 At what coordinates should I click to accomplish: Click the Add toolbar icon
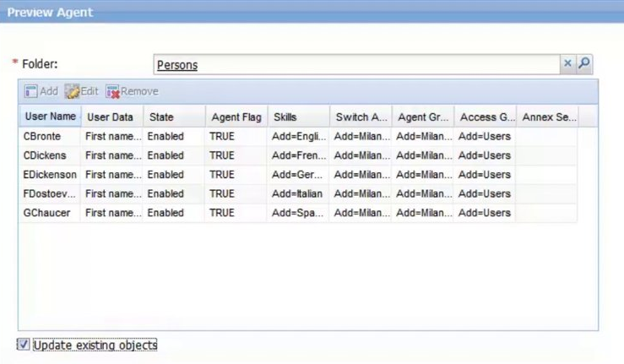point(31,91)
